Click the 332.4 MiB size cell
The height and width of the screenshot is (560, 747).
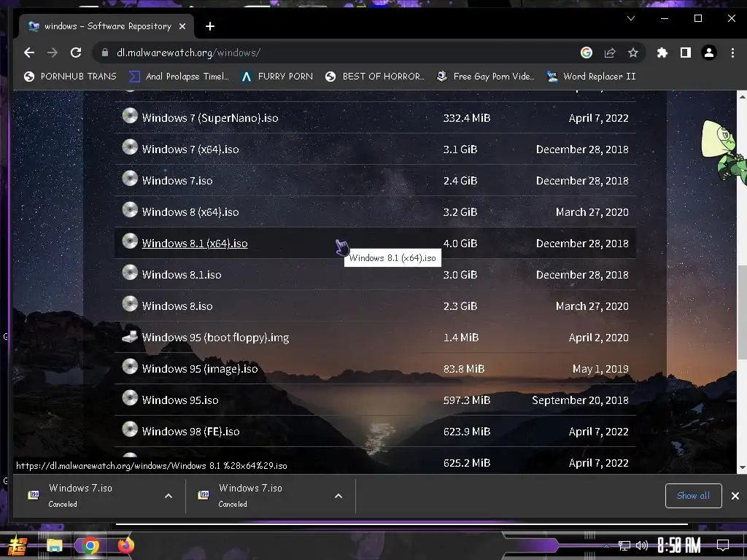(x=467, y=118)
